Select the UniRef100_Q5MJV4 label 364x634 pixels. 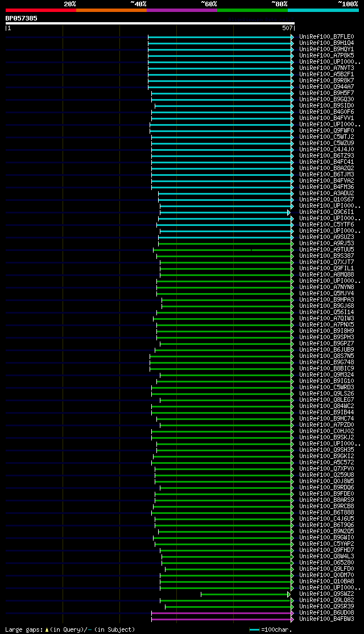click(x=327, y=294)
